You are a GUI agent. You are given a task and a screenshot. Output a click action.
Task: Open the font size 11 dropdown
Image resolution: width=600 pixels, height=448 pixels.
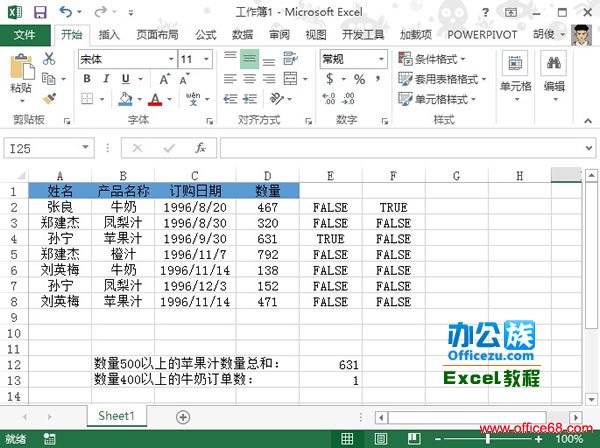click(206, 59)
